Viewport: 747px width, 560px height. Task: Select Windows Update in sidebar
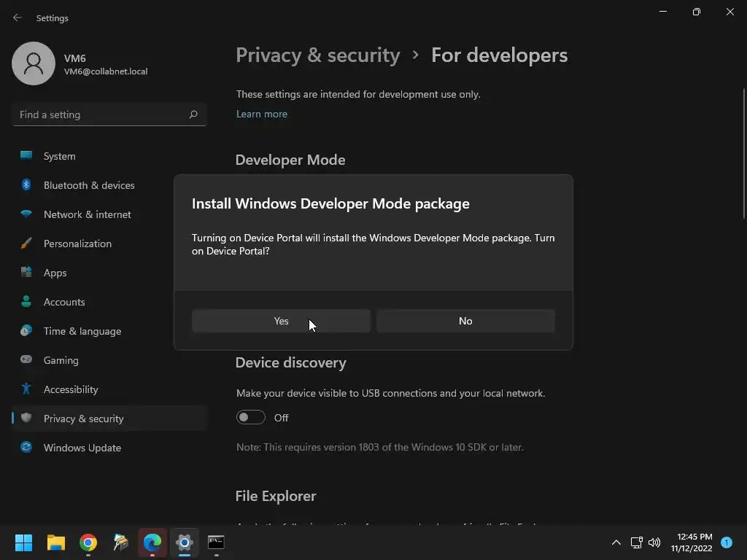pos(109,448)
